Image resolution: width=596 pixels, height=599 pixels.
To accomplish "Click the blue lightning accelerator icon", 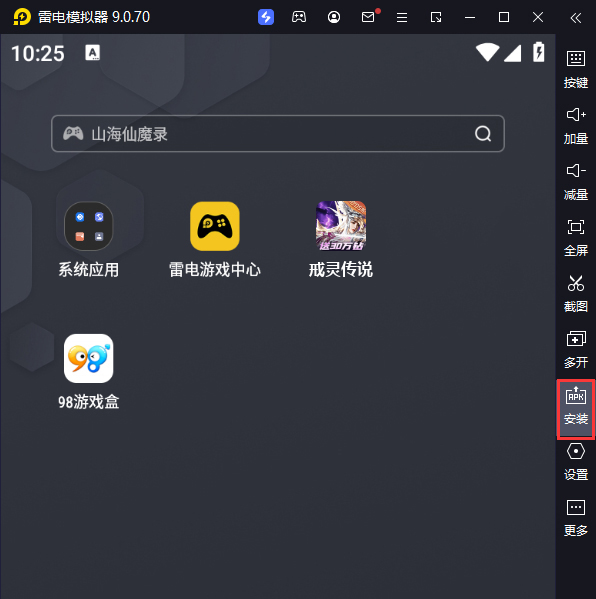I will [266, 17].
